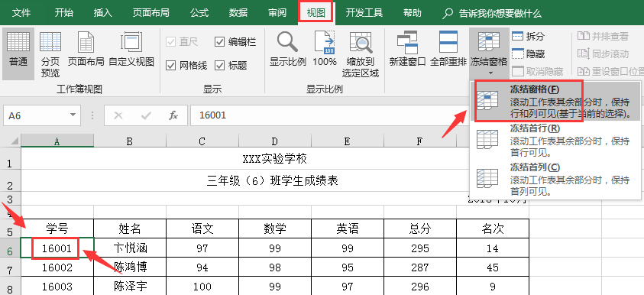Click total score cell 295
This screenshot has height=295, width=644.
tap(419, 248)
